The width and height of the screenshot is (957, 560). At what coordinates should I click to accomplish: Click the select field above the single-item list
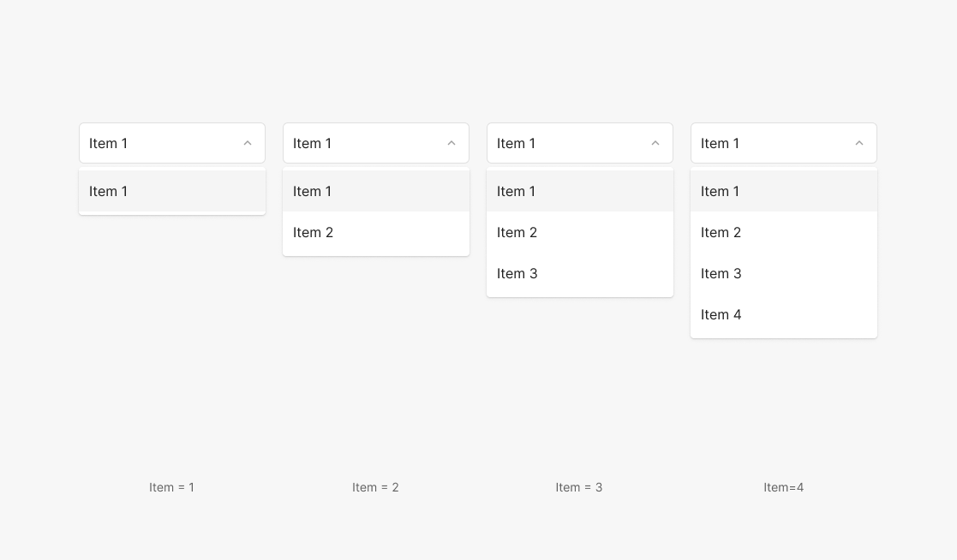[x=159, y=143]
